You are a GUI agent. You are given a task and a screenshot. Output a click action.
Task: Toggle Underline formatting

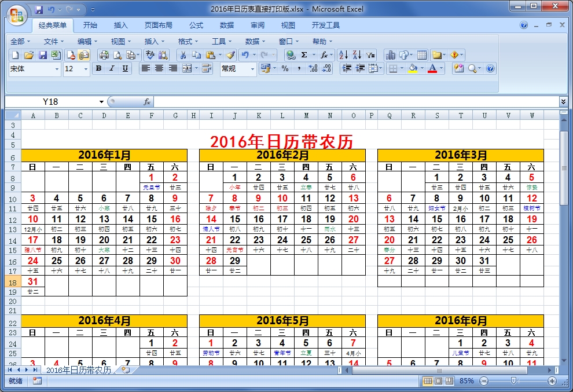click(124, 68)
